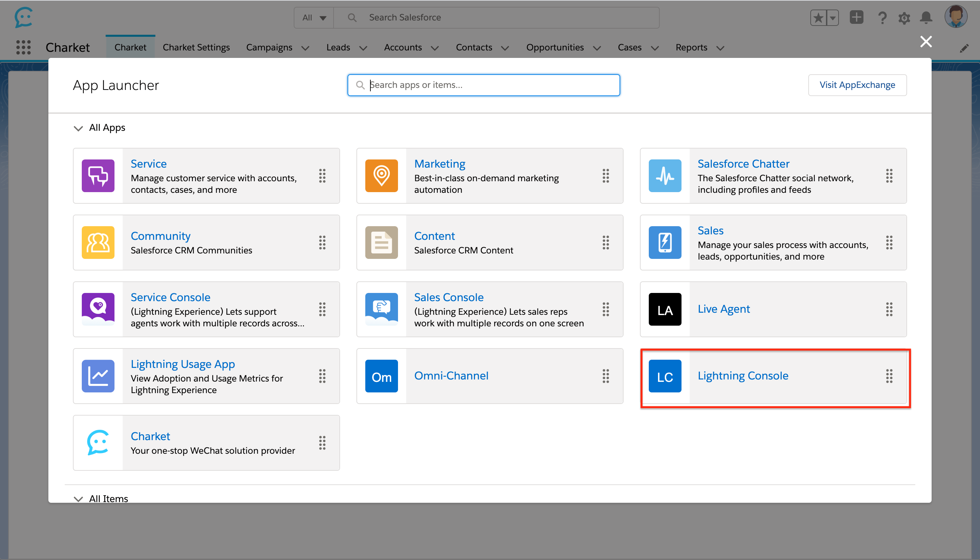Click the 'Your one-stop WeChat solution provider' text
Image resolution: width=980 pixels, height=560 pixels.
pyautogui.click(x=213, y=450)
